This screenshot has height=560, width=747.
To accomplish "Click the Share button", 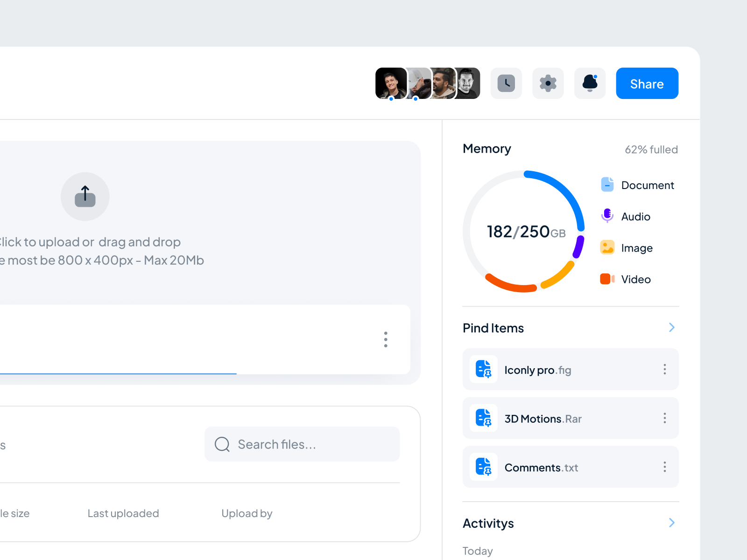I will (x=647, y=83).
